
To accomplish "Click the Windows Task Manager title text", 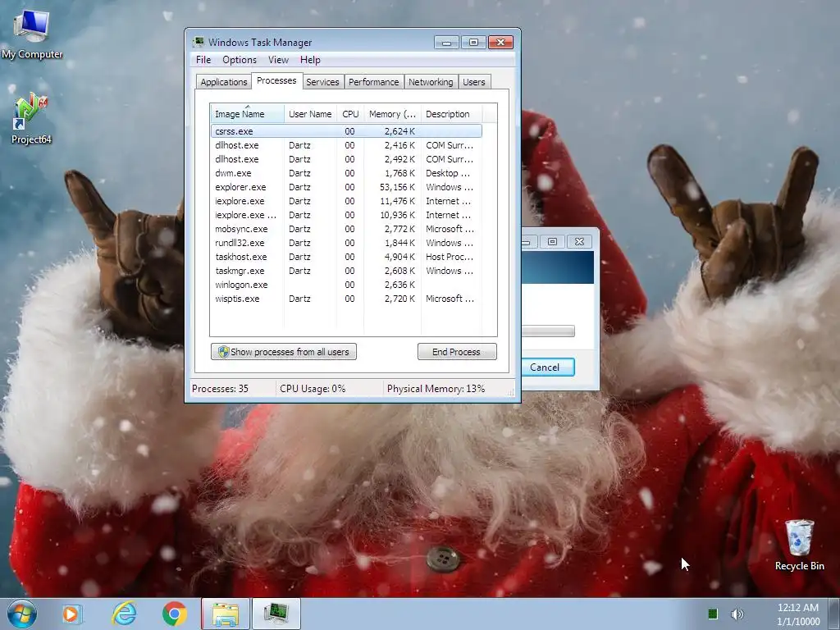I will coord(260,43).
